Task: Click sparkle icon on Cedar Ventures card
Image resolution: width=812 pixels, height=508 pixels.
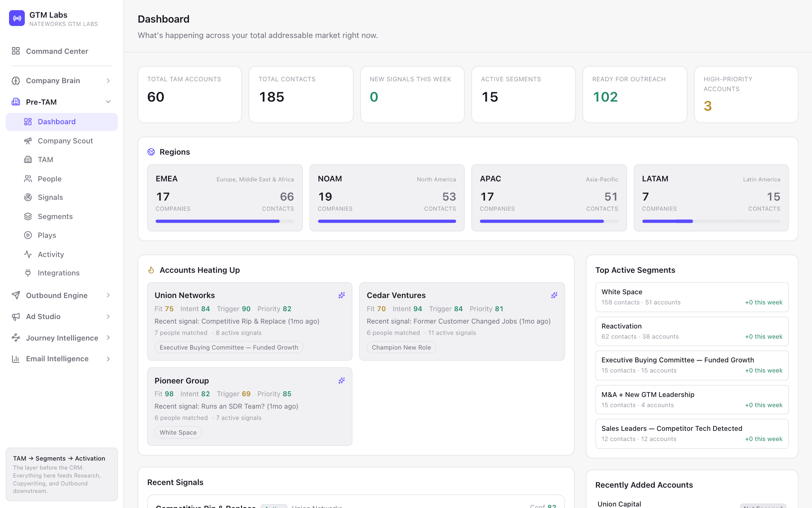Action: point(554,295)
